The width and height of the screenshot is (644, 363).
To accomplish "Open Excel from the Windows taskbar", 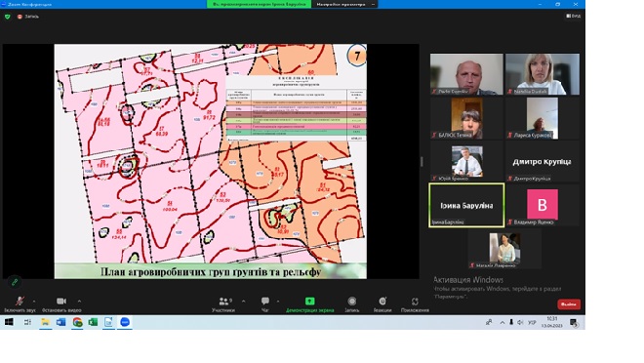I will [x=93, y=322].
